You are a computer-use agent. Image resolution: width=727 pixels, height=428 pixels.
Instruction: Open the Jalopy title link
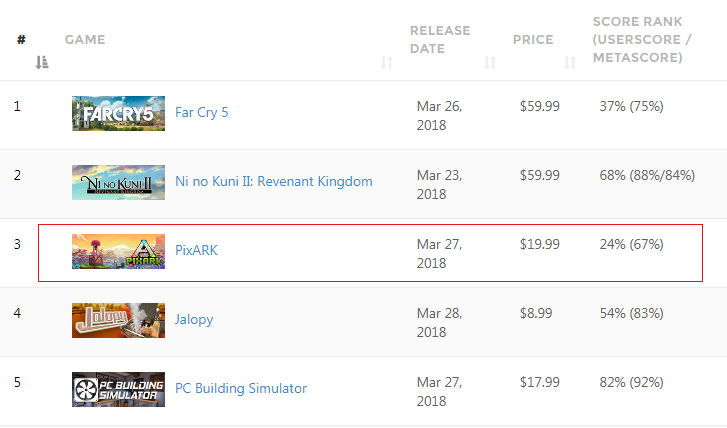pyautogui.click(x=194, y=319)
